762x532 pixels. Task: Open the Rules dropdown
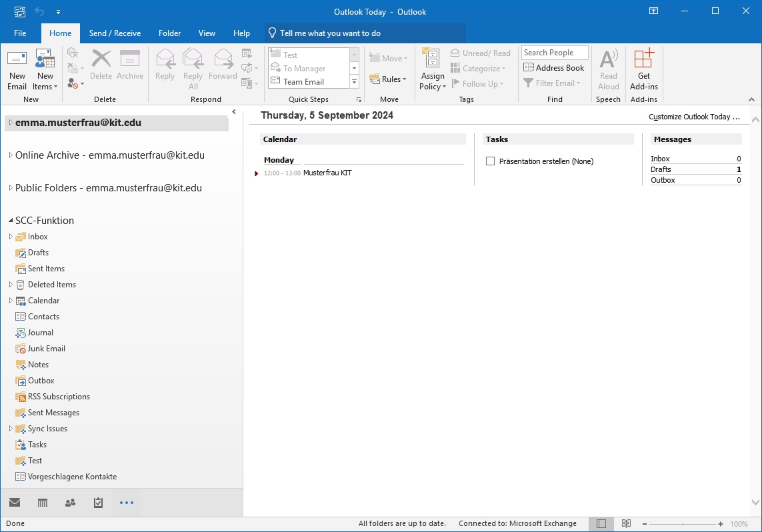[388, 79]
